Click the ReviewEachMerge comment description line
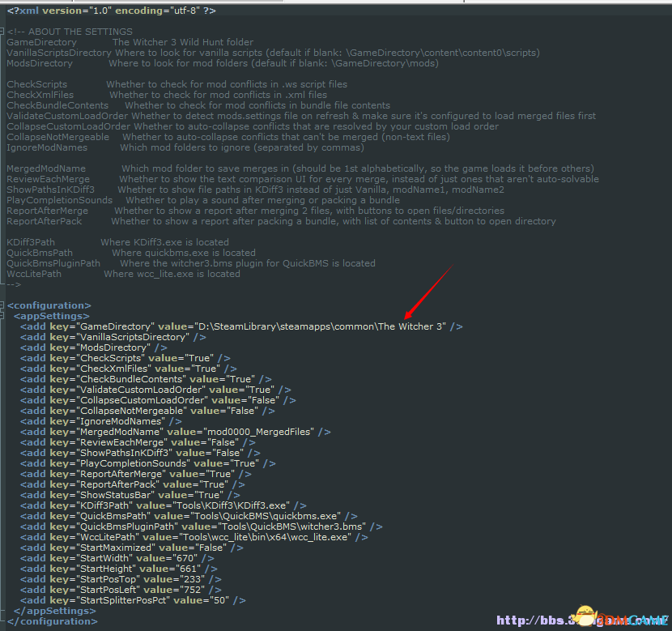This screenshot has width=672, height=631. coord(303,179)
